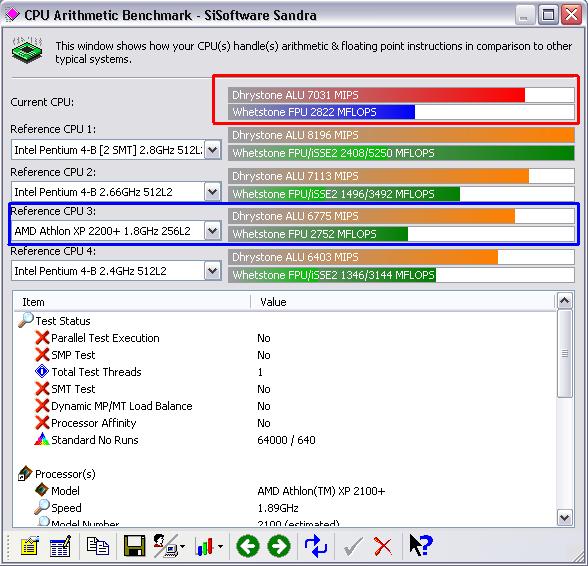
Task: Open the Reference CPU 3 dropdown arrow
Action: pyautogui.click(x=213, y=231)
